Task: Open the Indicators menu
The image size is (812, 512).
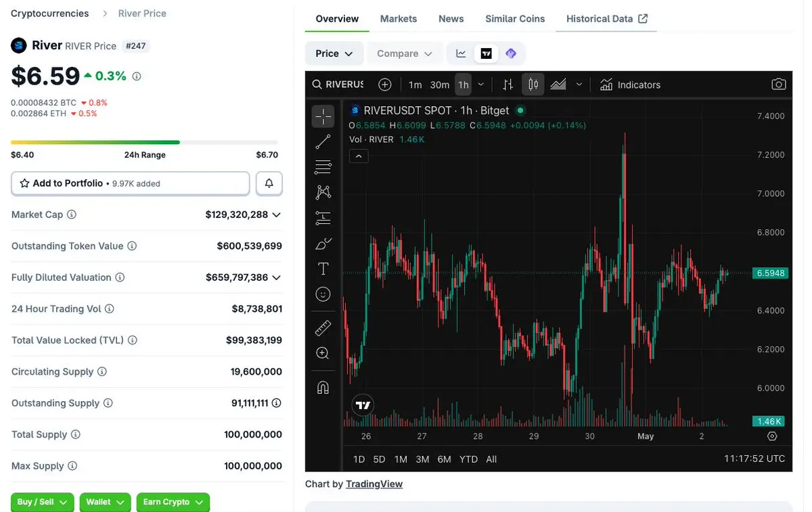Action: click(630, 85)
